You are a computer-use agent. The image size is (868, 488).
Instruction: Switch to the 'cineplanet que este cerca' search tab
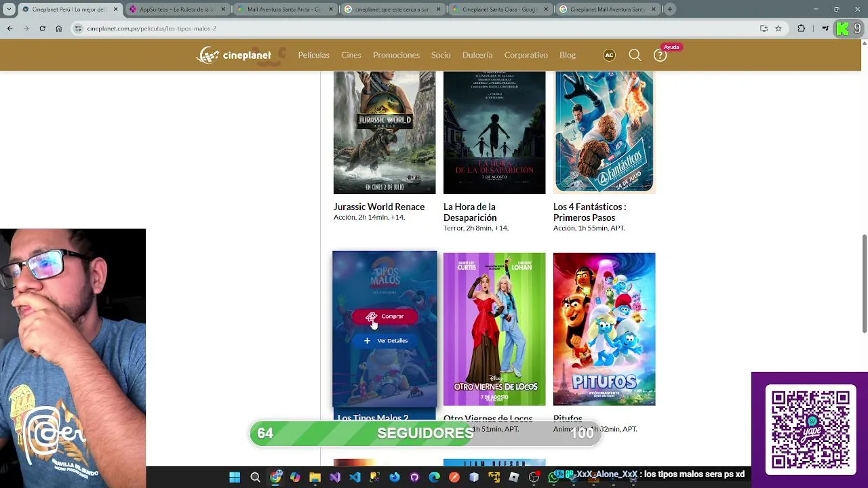(392, 9)
